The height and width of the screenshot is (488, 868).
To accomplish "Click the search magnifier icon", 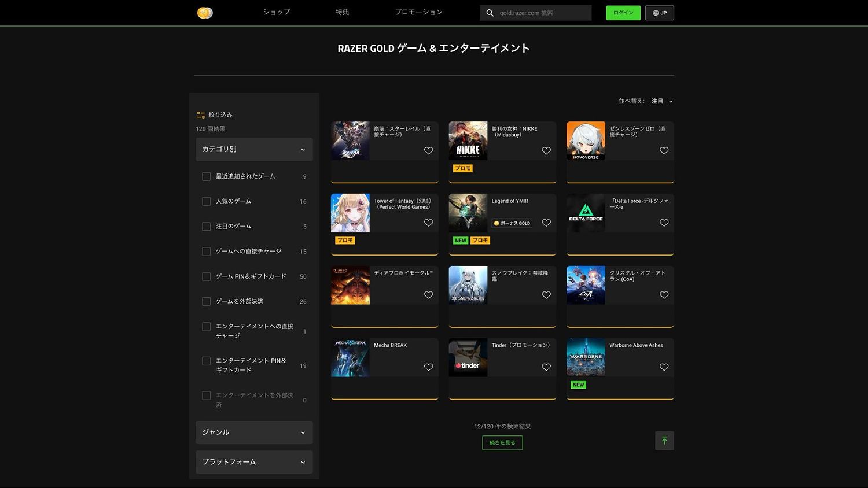I will (490, 13).
